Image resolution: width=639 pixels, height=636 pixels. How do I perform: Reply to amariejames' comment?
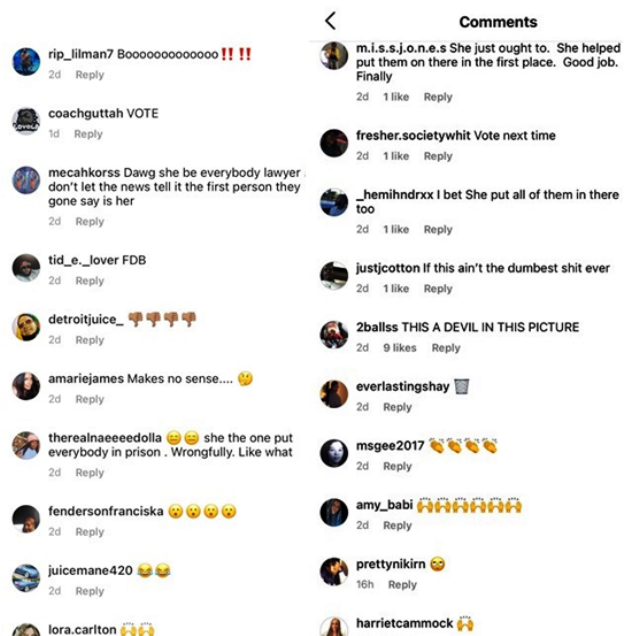[90, 399]
